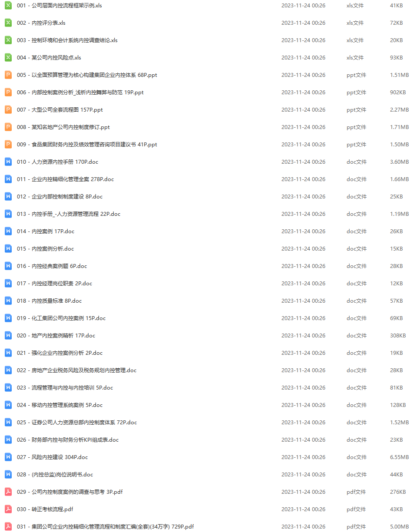Click the pdf icon for 031 集团公司 file
417x532 pixels.
pos(8,527)
